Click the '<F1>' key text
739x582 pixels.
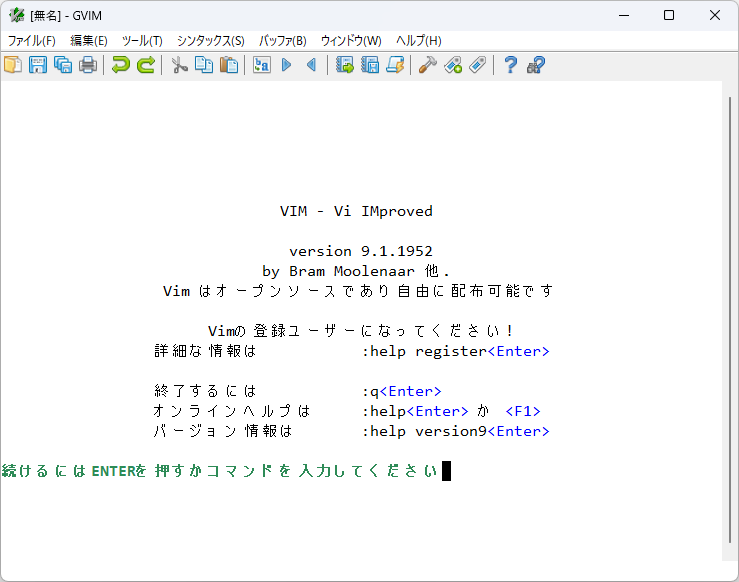coord(523,411)
